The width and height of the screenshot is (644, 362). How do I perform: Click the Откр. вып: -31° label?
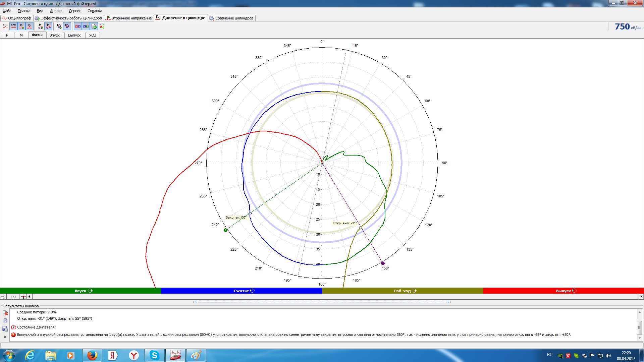(345, 223)
